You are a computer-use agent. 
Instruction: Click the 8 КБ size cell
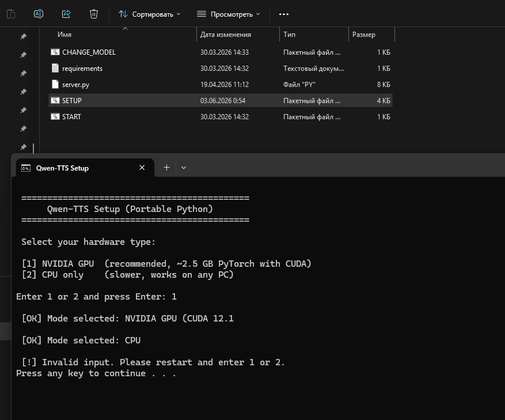point(384,85)
